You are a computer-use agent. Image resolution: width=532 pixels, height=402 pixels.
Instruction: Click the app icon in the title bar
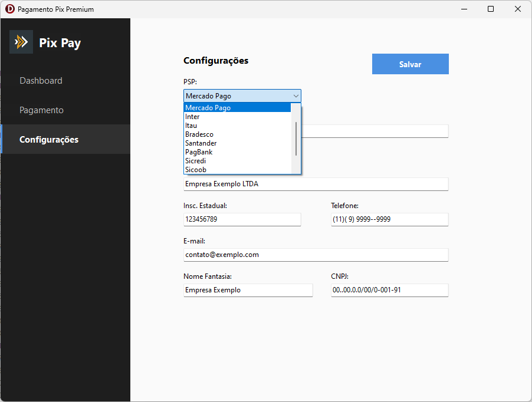(x=10, y=9)
